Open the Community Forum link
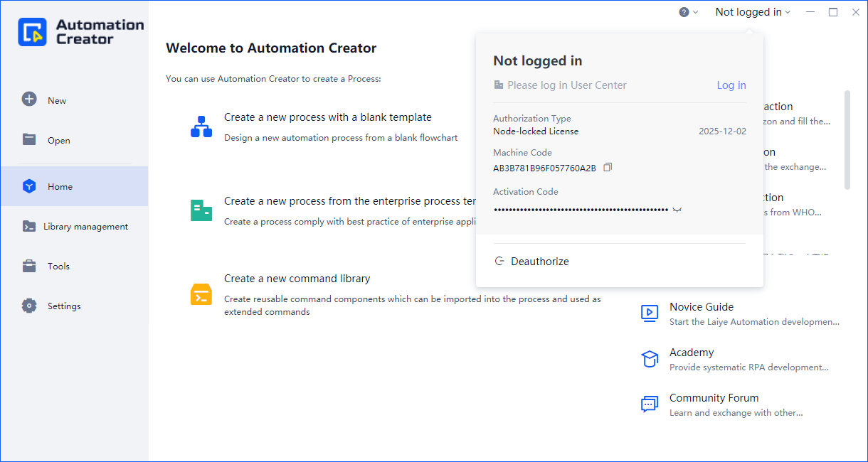This screenshot has height=462, width=868. [714, 398]
